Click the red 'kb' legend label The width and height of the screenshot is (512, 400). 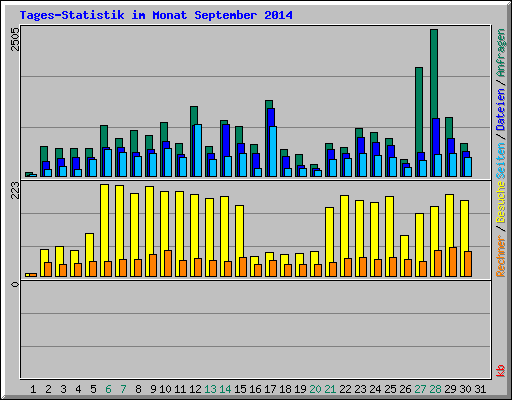point(501,371)
